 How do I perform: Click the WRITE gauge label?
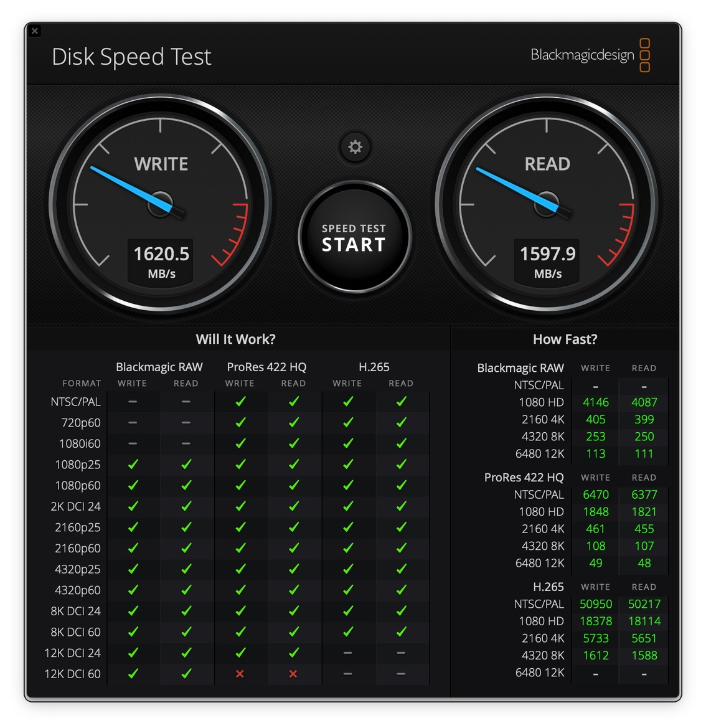click(161, 164)
